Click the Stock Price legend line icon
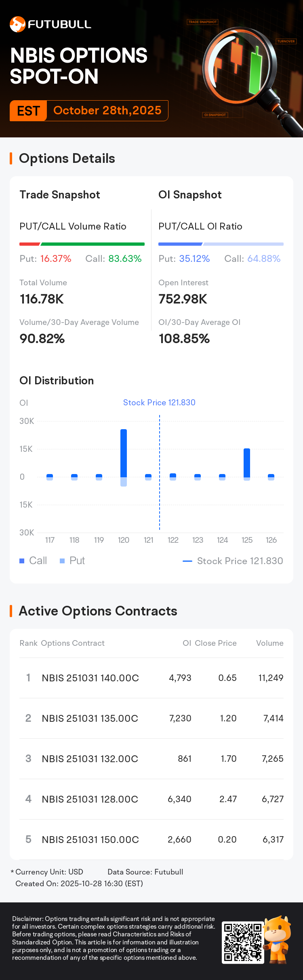This screenshot has width=303, height=980. pos(187,561)
